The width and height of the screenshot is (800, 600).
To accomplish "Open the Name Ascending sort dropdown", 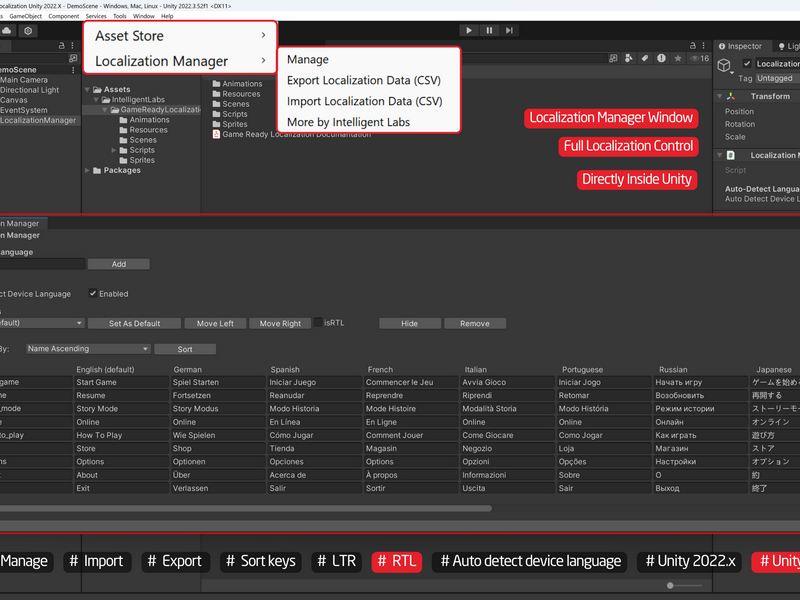I will 88,349.
